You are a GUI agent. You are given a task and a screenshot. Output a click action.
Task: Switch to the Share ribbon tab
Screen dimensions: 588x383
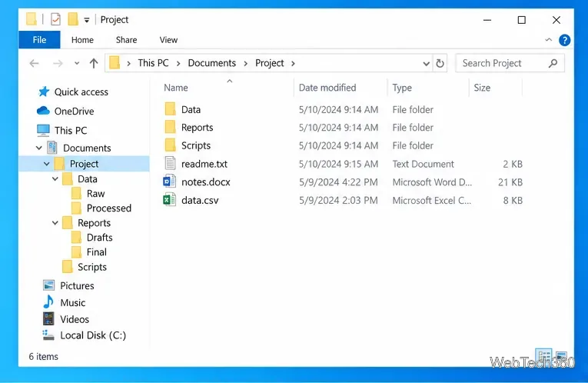click(126, 40)
